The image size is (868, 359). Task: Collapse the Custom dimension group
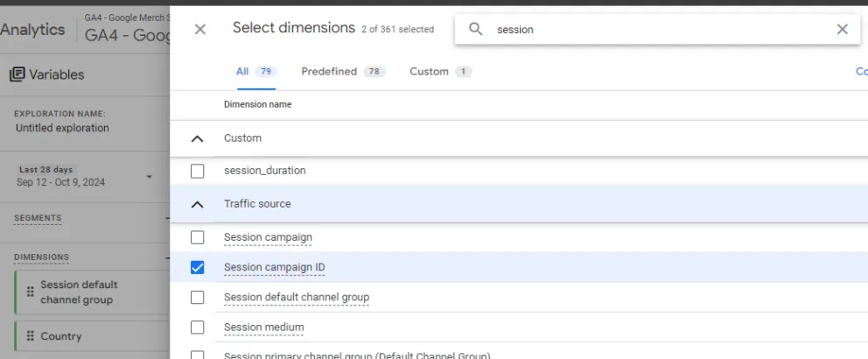tap(198, 138)
